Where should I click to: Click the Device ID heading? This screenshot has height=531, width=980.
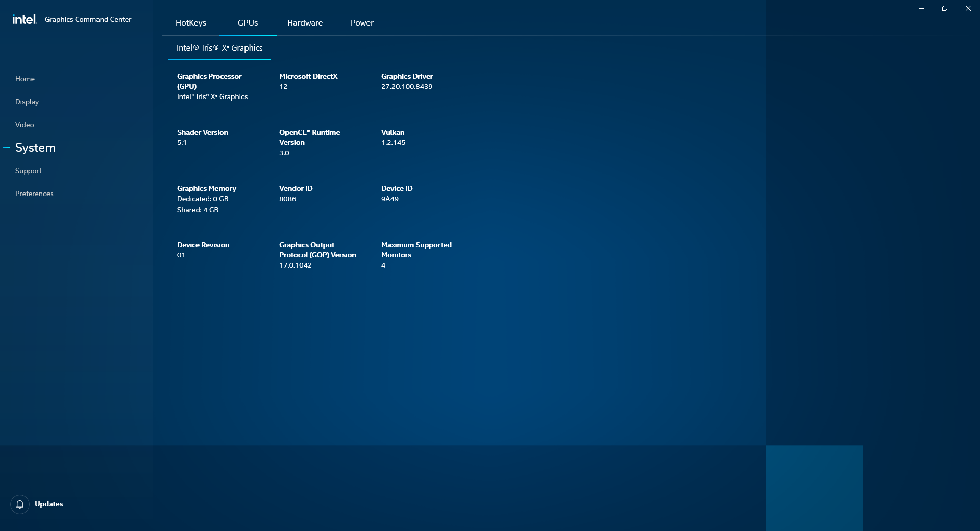397,188
